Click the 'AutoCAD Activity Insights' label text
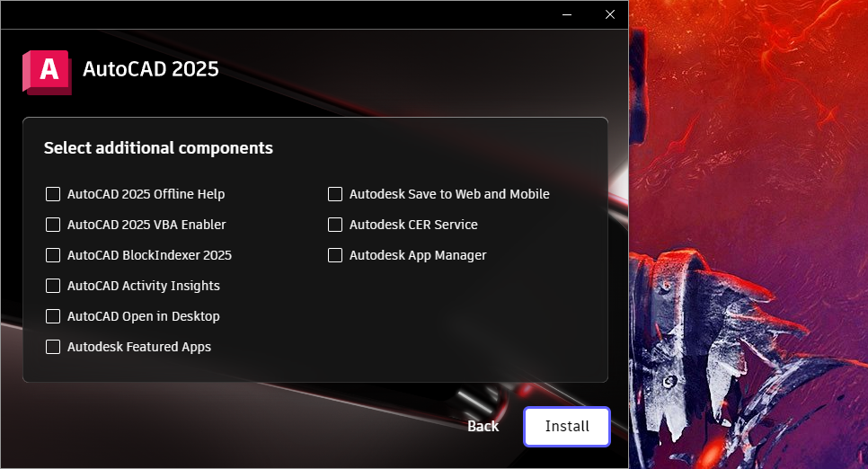Image resolution: width=868 pixels, height=469 pixels. [x=144, y=286]
